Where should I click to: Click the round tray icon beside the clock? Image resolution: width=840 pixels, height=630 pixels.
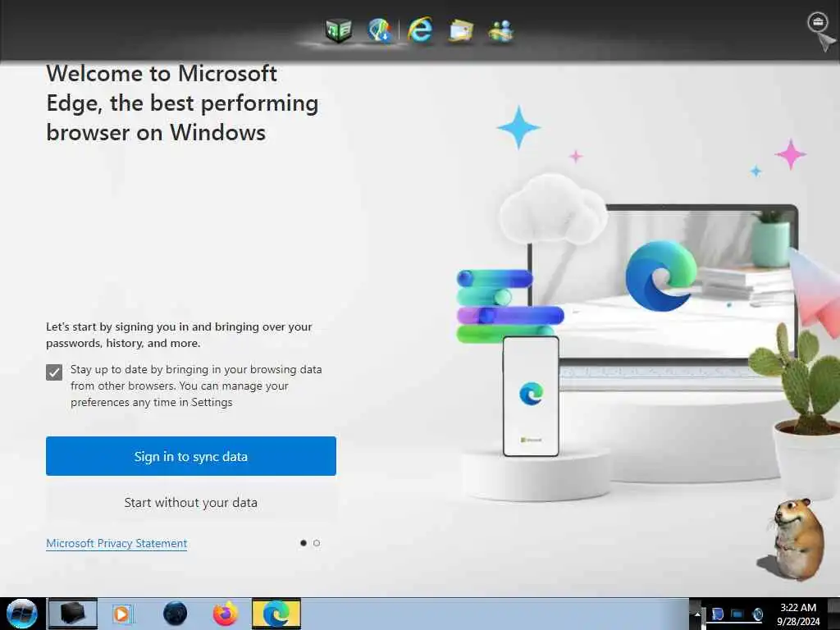[757, 614]
